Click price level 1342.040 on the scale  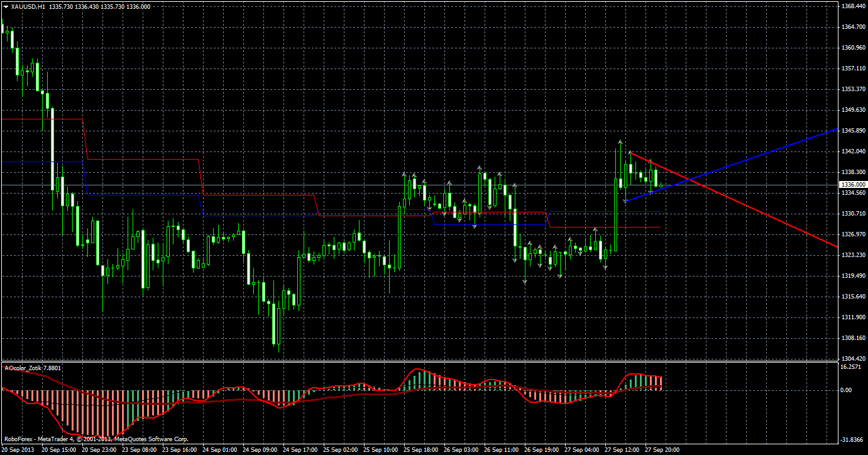852,151
